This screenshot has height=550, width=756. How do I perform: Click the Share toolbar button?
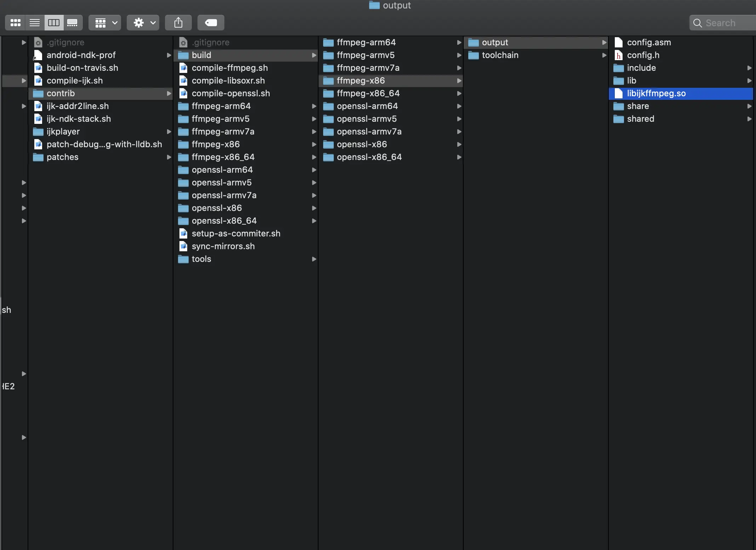178,23
